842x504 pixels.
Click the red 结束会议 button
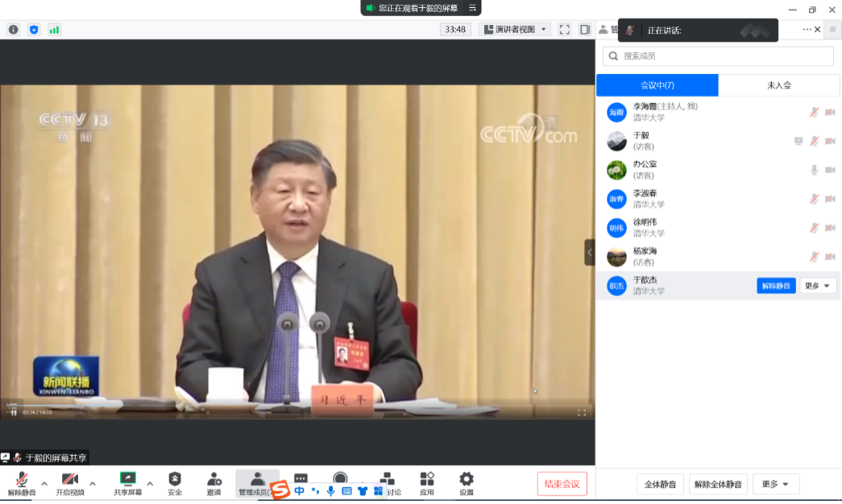click(x=562, y=484)
